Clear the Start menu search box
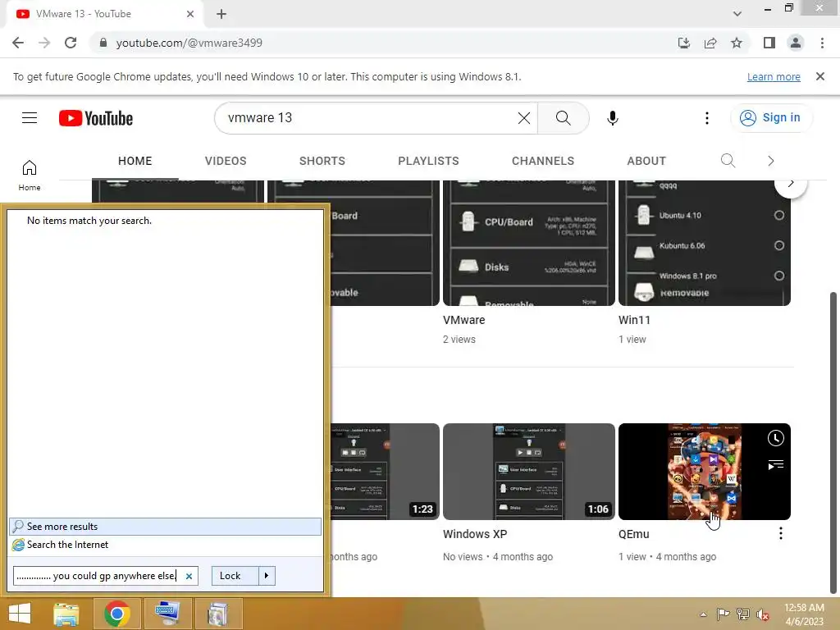This screenshot has width=840, height=630. click(189, 577)
